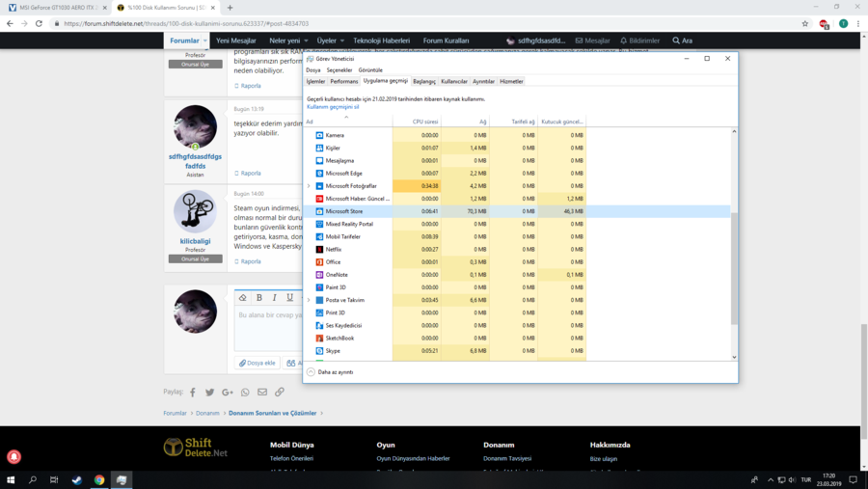The width and height of the screenshot is (868, 489).
Task: Click the Microsoft Edge icon in list
Action: tap(319, 174)
